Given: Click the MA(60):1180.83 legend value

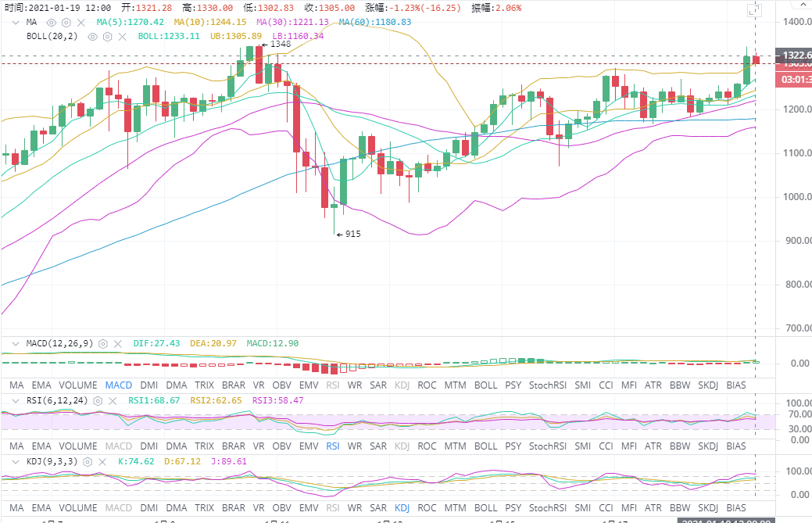Looking at the screenshot, I should click(375, 22).
